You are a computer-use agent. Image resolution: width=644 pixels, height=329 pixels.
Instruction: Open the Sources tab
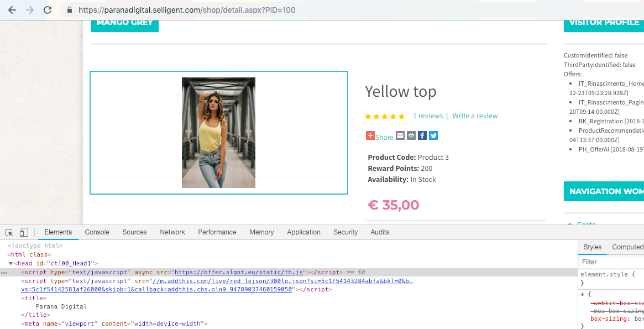point(134,232)
